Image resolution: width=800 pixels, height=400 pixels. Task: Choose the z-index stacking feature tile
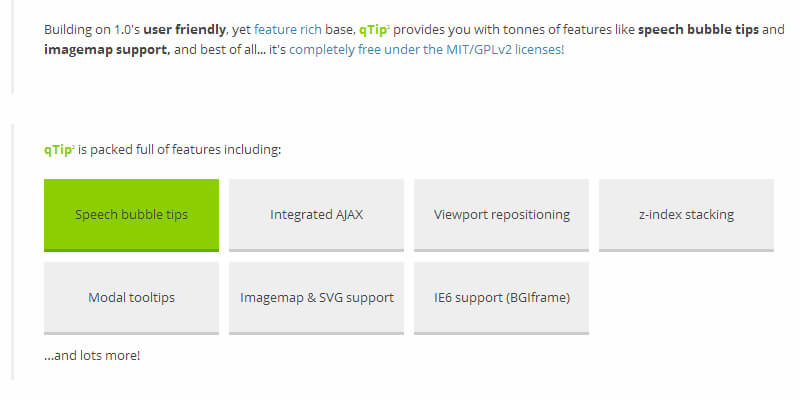pos(686,214)
